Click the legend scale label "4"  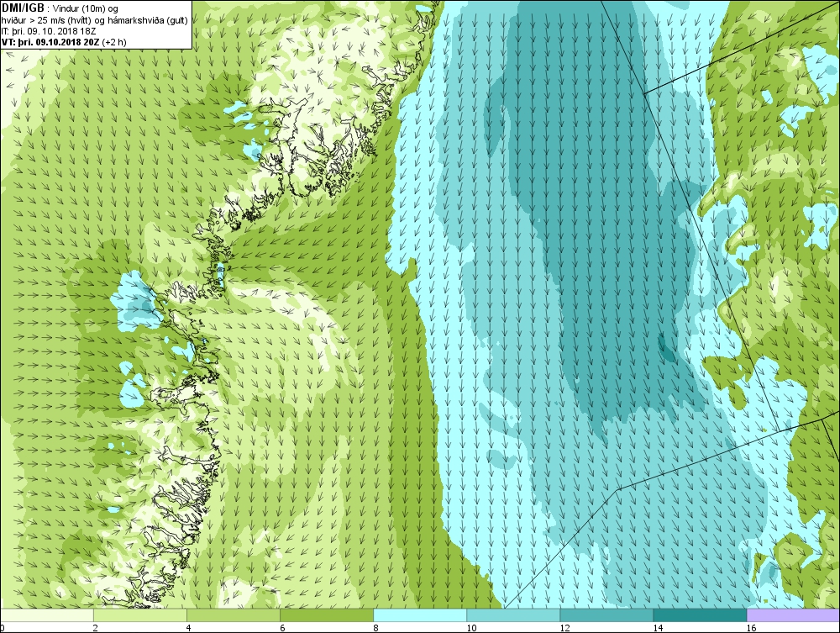[188, 628]
